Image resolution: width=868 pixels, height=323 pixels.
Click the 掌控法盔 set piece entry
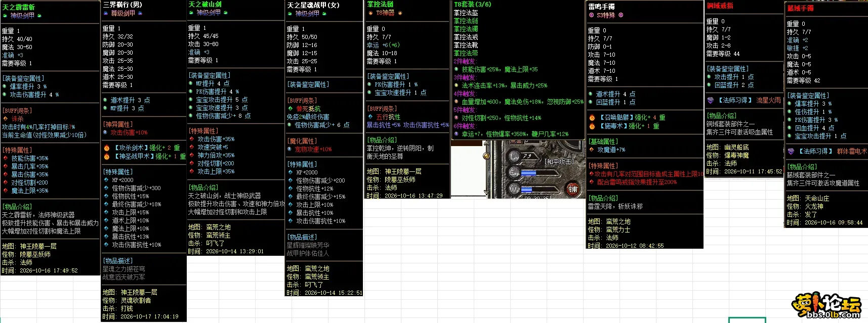tap(466, 13)
